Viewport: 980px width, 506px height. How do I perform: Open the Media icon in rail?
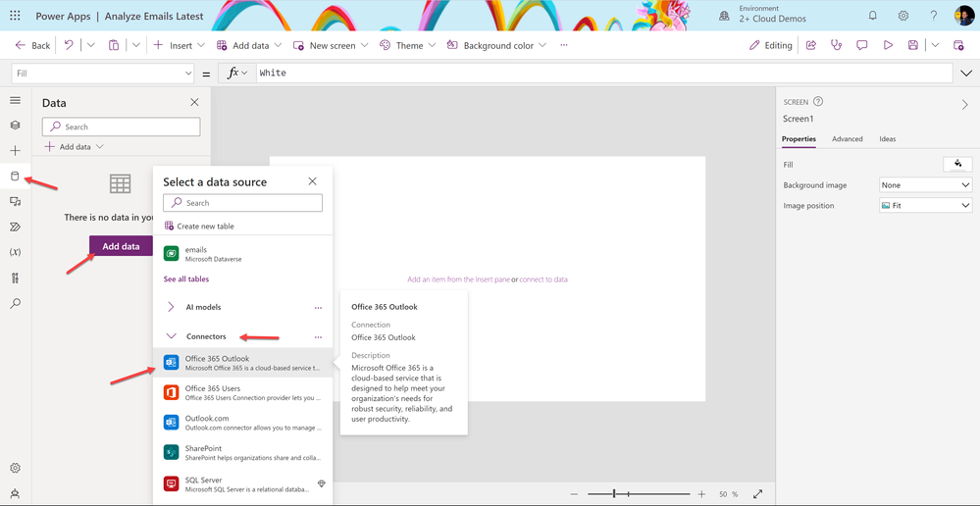(x=15, y=201)
